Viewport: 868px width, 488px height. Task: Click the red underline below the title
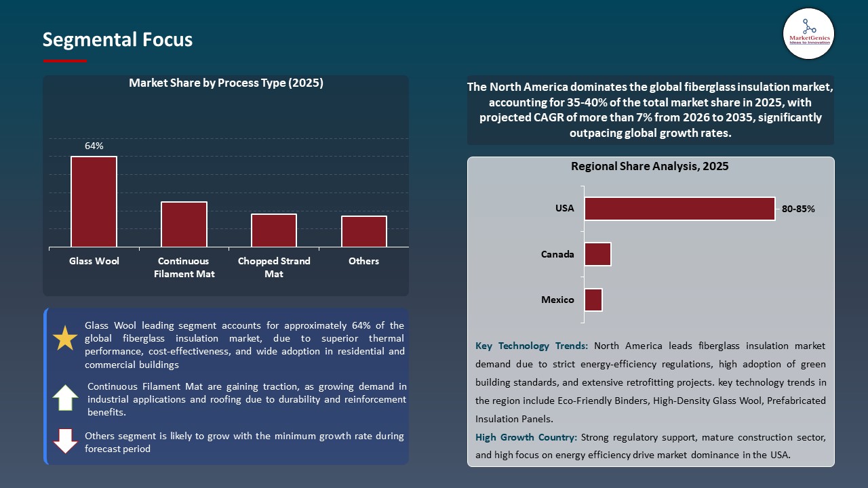point(65,61)
